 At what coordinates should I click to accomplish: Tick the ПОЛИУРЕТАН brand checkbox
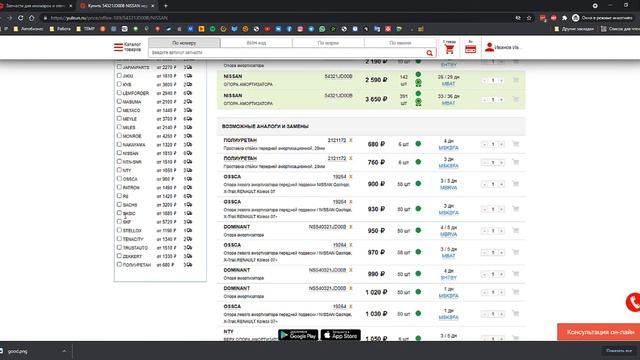pyautogui.click(x=119, y=264)
